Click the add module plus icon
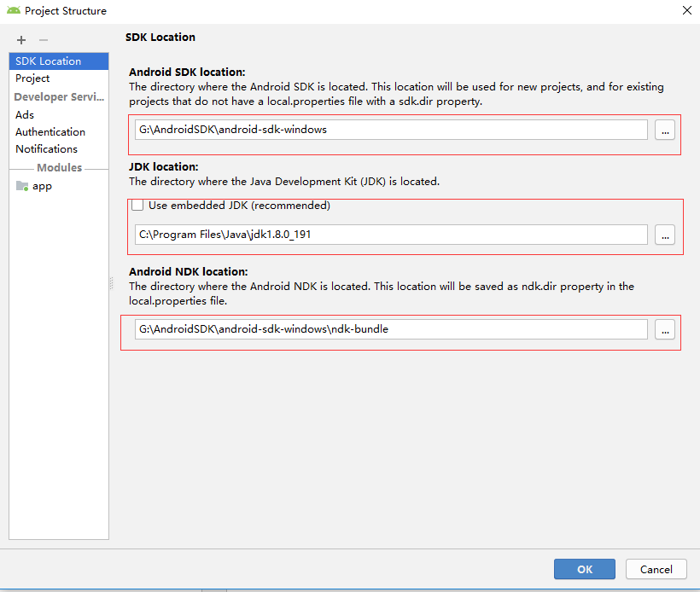This screenshot has width=700, height=592. [20, 39]
